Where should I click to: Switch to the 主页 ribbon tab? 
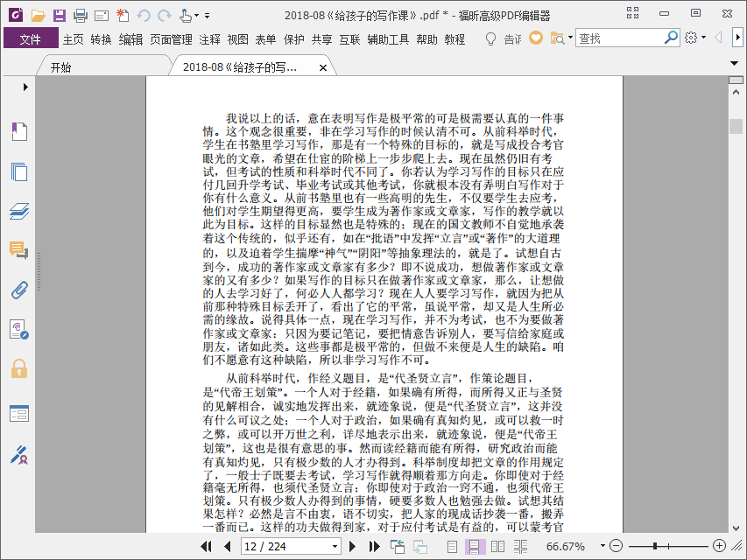click(74, 39)
